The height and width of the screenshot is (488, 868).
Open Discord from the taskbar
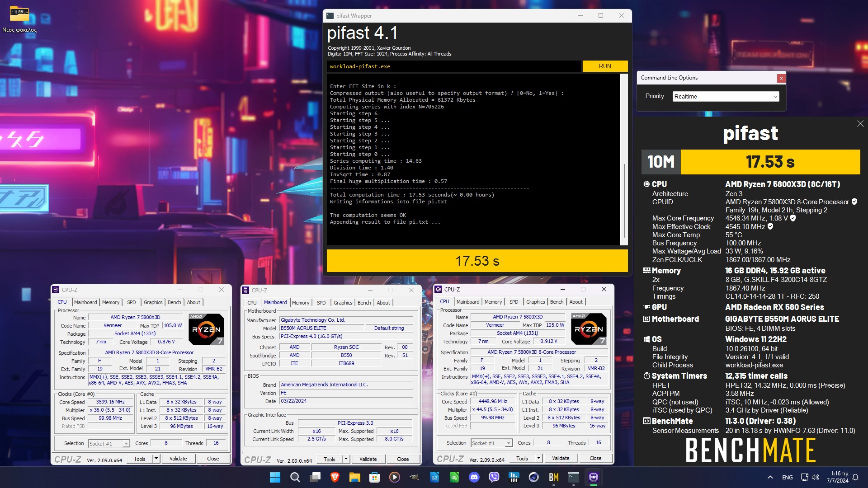pos(474,477)
